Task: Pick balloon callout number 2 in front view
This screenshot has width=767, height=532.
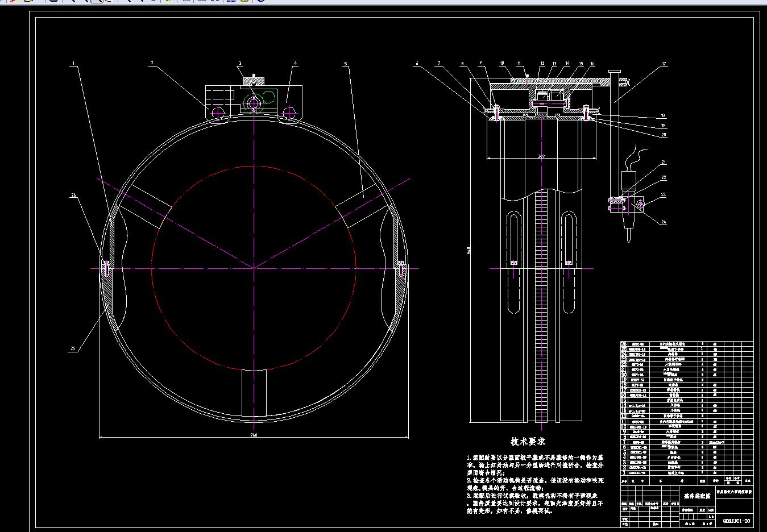Action: (152, 63)
